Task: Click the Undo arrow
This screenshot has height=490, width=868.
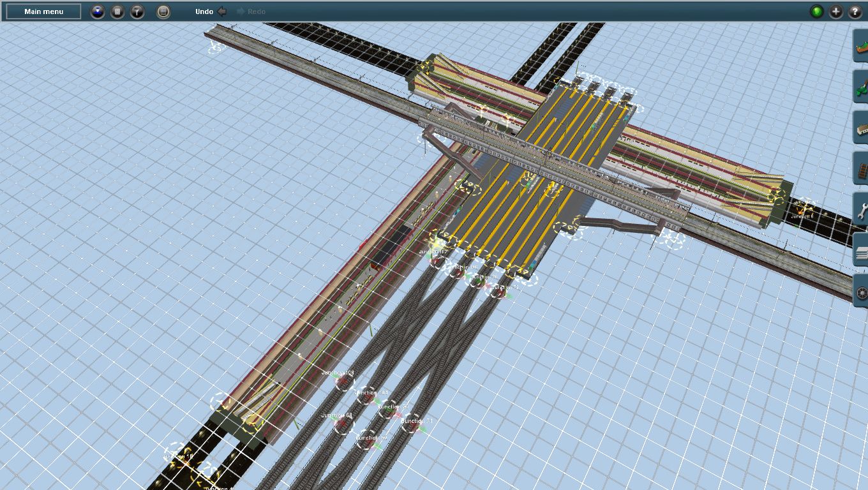Action: 222,11
